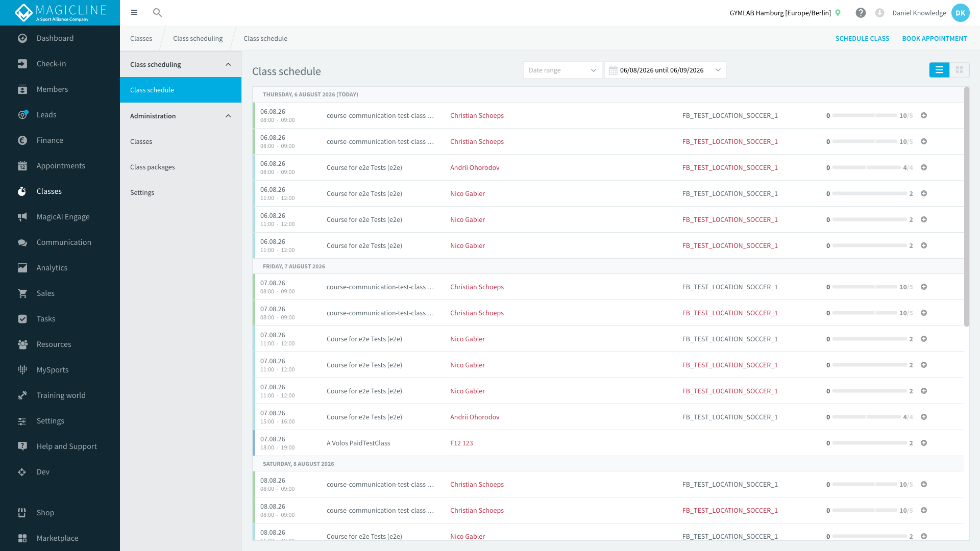Collapse the Class scheduling section
The height and width of the screenshot is (551, 980).
click(x=228, y=64)
